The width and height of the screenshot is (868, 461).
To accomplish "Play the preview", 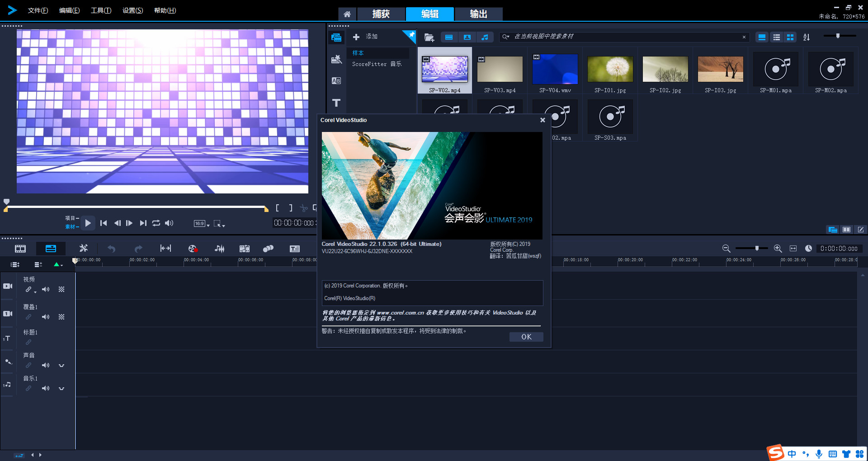I will (88, 223).
